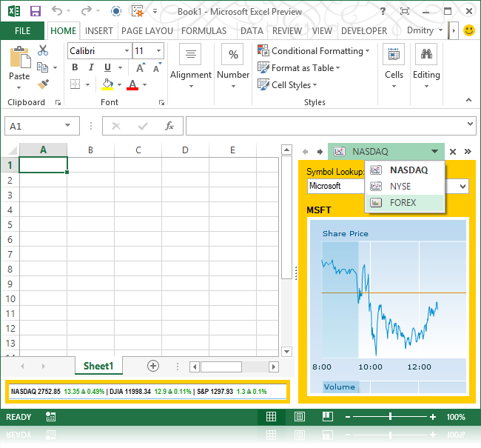This screenshot has height=448, width=481.
Task: Open the Symbol Lookup combo box arrow
Action: (462, 186)
